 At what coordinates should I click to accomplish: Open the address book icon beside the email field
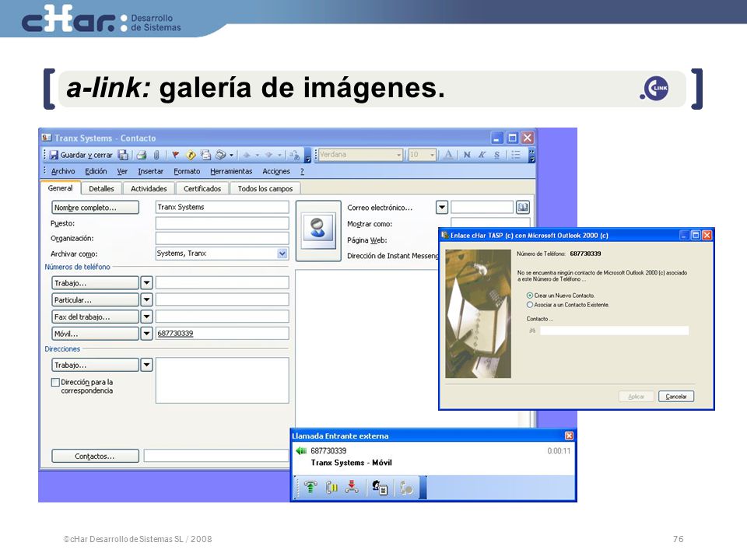point(523,207)
